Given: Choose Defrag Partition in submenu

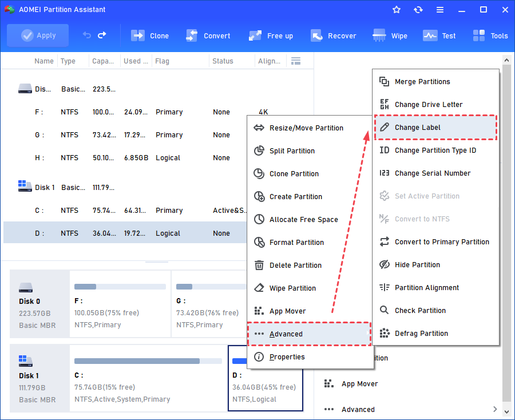Looking at the screenshot, I should tap(435, 334).
